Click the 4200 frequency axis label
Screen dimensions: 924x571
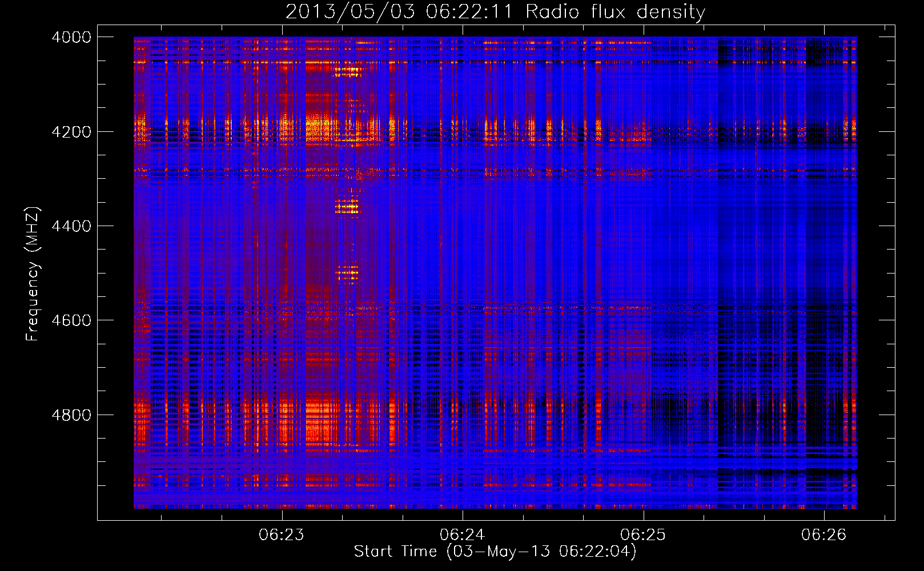[x=71, y=132]
